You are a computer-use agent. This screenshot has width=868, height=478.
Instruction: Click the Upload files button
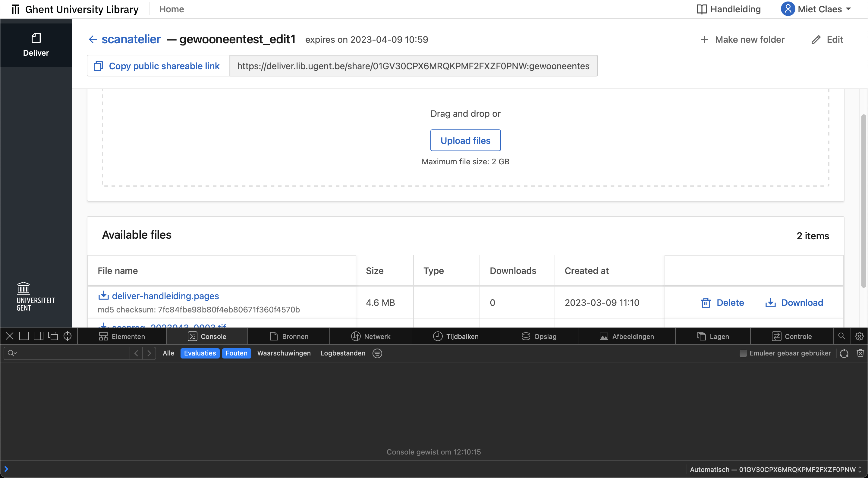click(466, 140)
